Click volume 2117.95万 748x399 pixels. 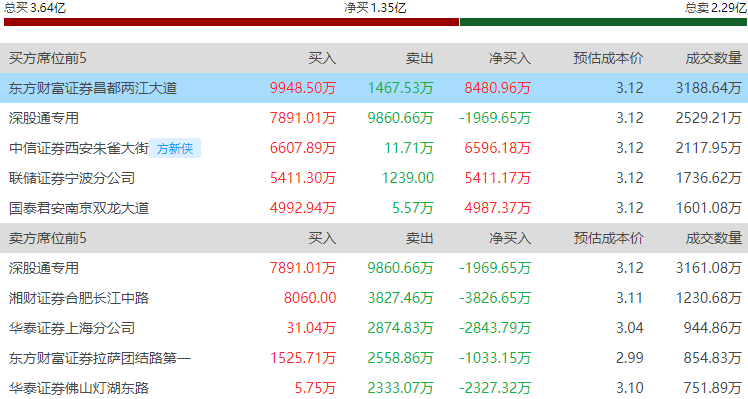(x=709, y=148)
